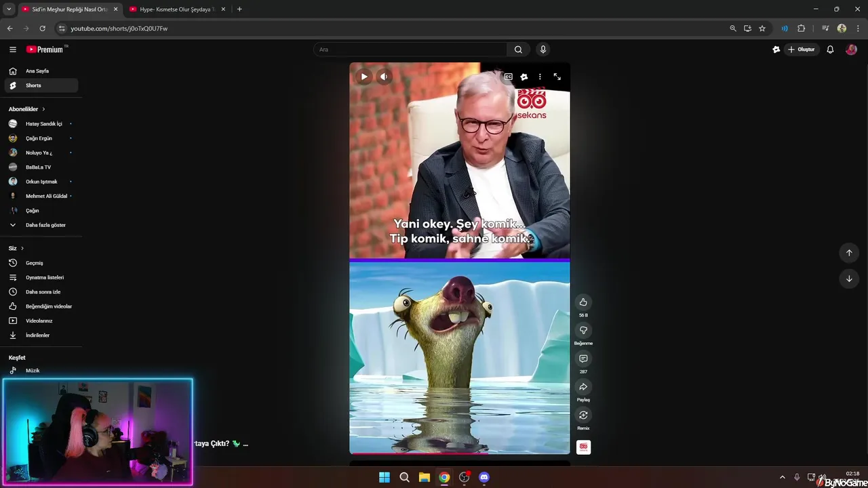The image size is (868, 488).
Task: Open the Short's three-dot options menu
Action: (x=540, y=77)
